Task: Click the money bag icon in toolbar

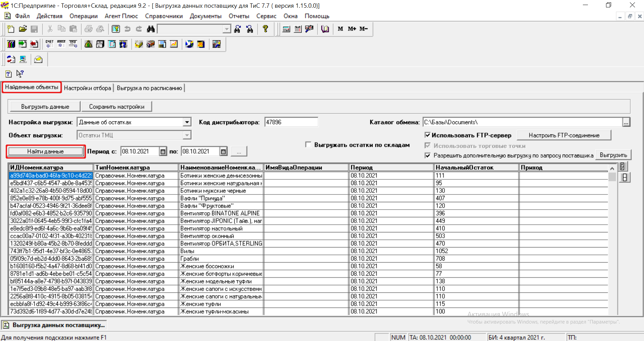Action: (88, 44)
